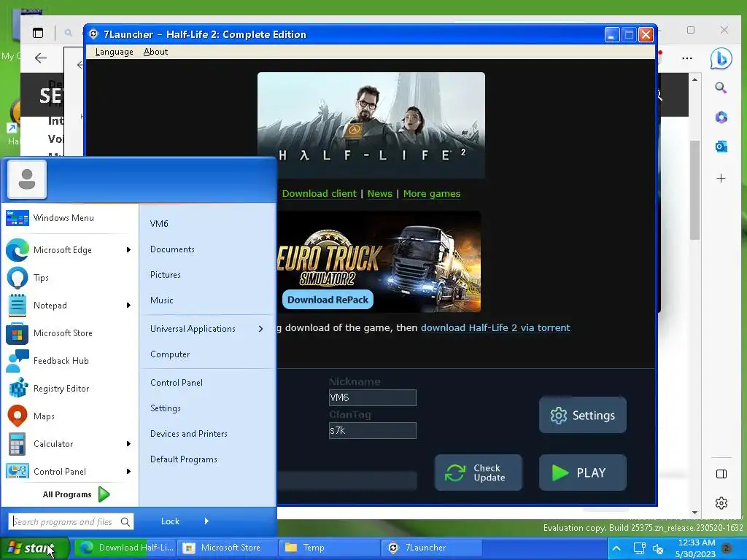Screen dimensions: 747x560
Task: Click the Edge page vertical scrollbar
Action: point(694,190)
